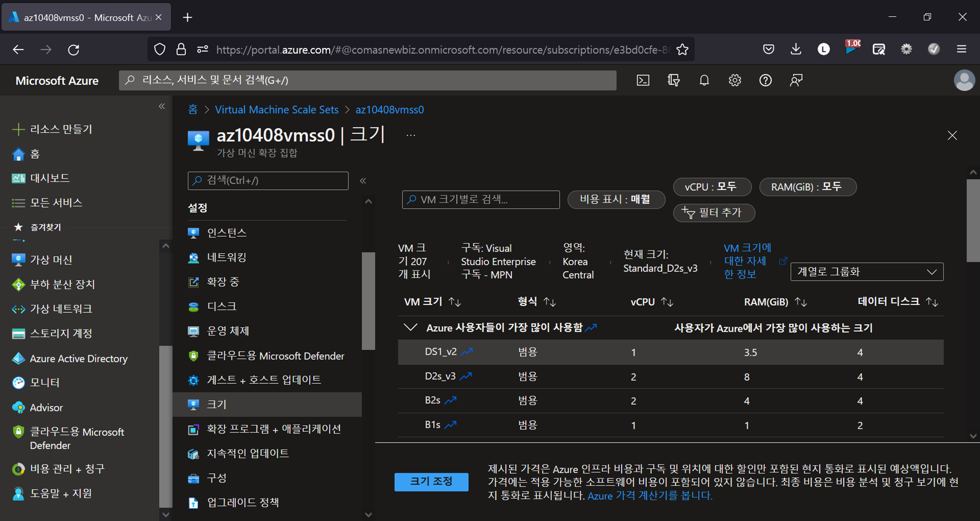Image resolution: width=980 pixels, height=521 pixels.
Task: Bookmark this page with star icon
Action: click(x=682, y=50)
